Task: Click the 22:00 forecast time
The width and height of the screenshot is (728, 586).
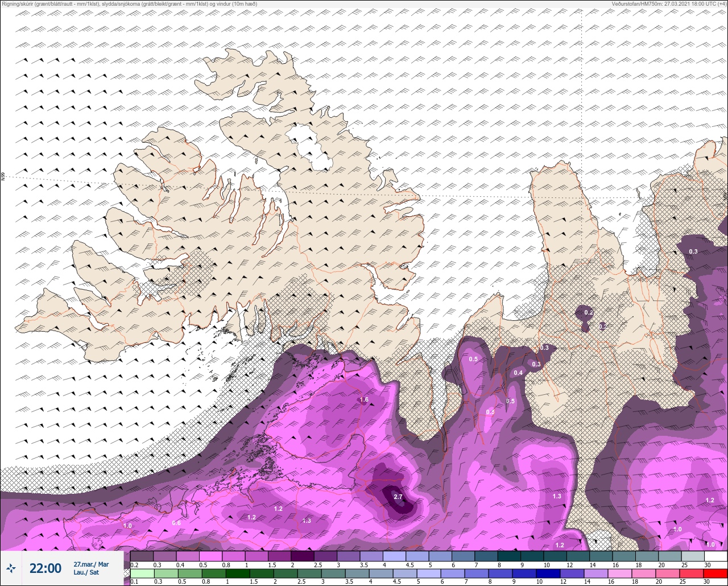Action: tap(45, 568)
